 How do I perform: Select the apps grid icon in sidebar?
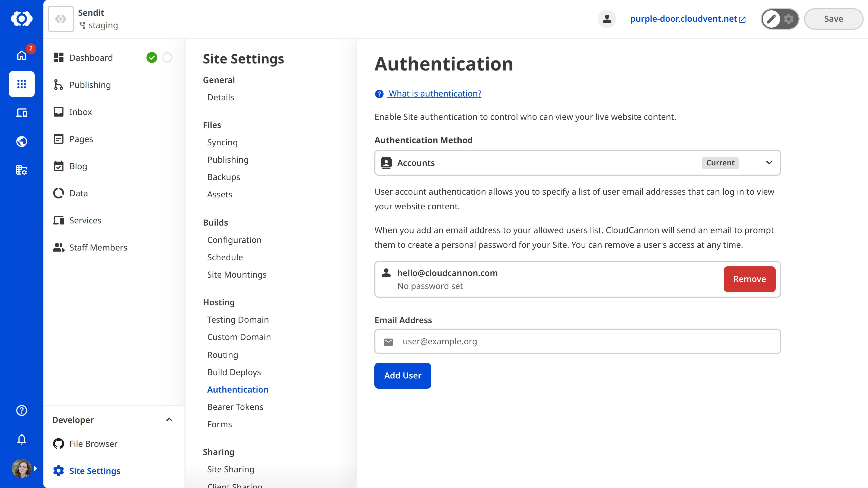click(x=22, y=84)
